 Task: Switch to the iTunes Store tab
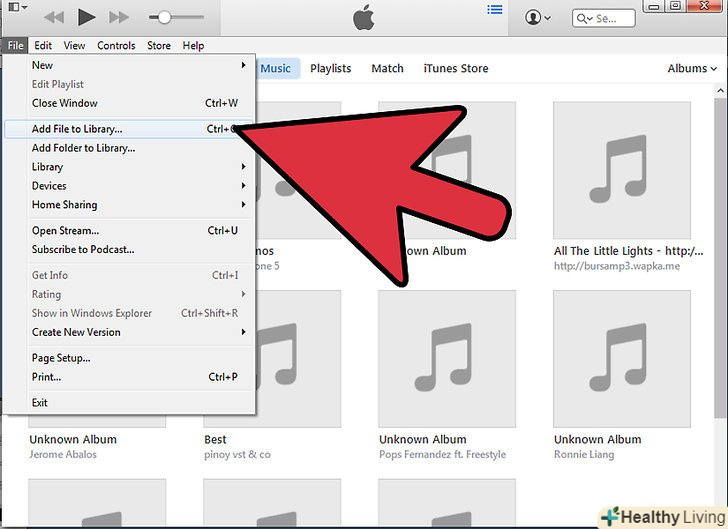click(x=455, y=68)
